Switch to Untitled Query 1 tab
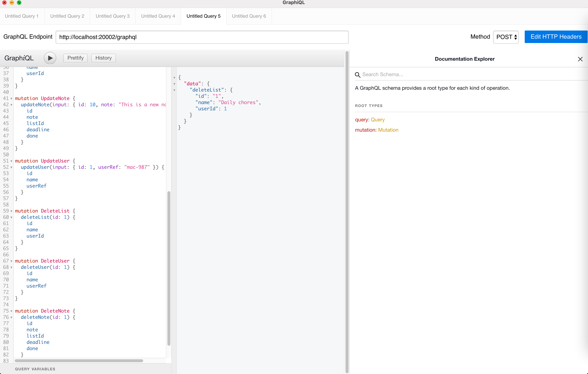Screen dimensions: 588x374 click(22, 16)
